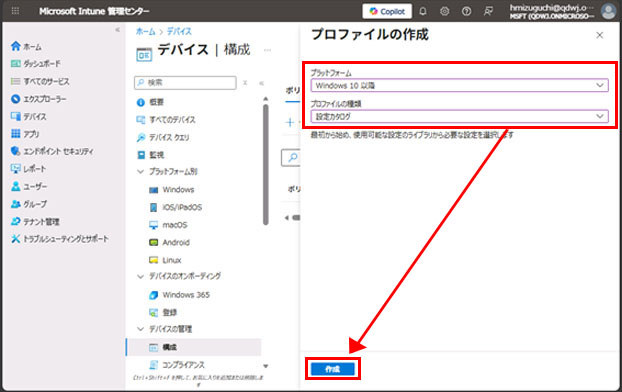
Task: Click the 作成 button
Action: coord(332,369)
